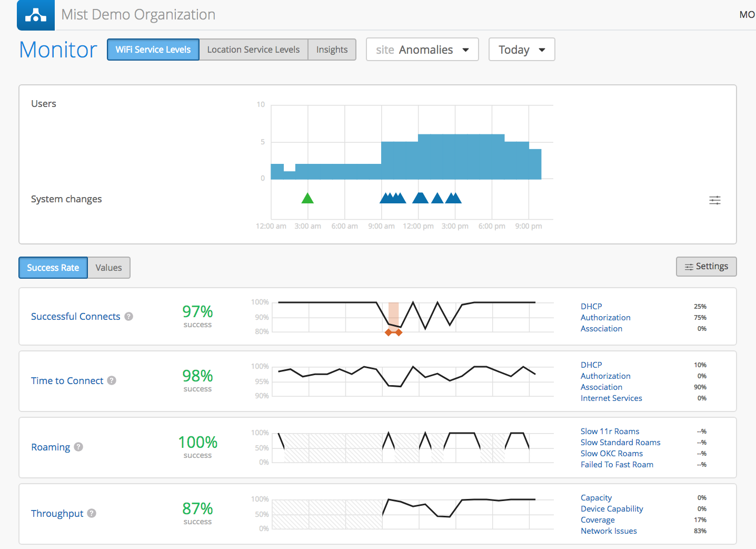Click Authorization classifier in Time to Connect row
The image size is (756, 549).
pyautogui.click(x=605, y=376)
